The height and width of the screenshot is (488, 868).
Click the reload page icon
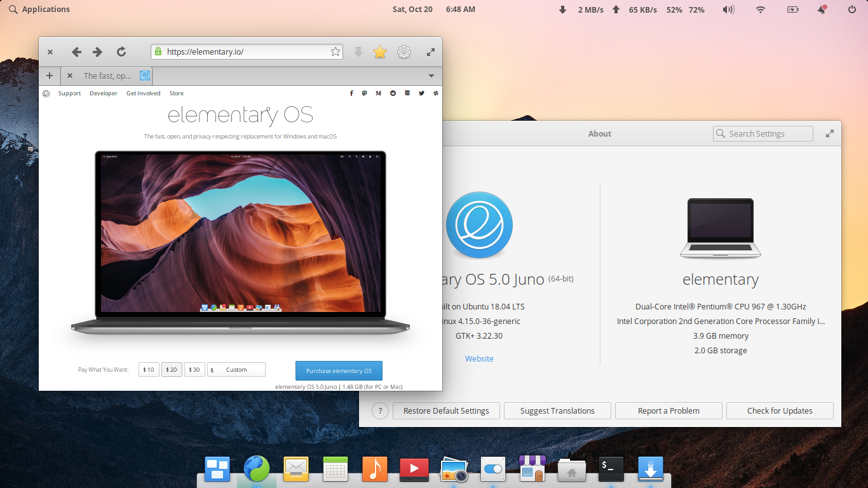(120, 52)
